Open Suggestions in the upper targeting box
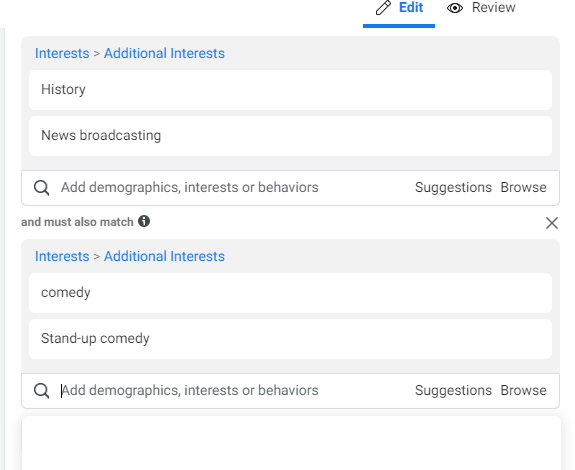 pos(453,188)
